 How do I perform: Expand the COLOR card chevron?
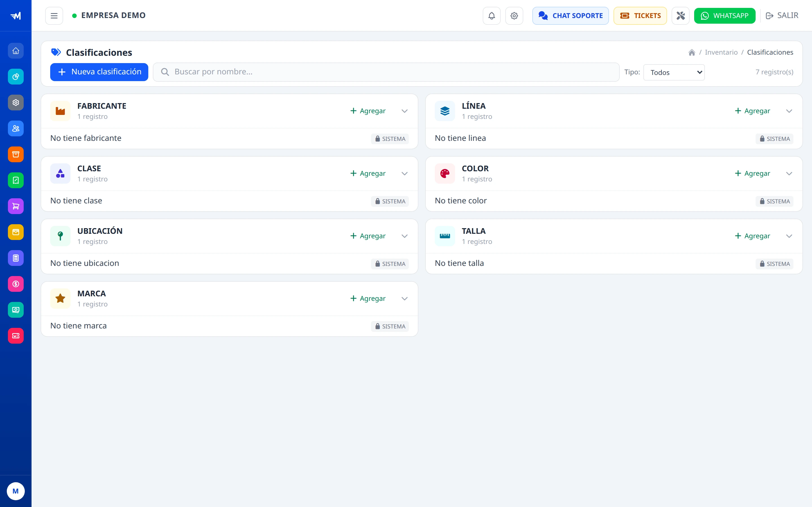point(789,174)
